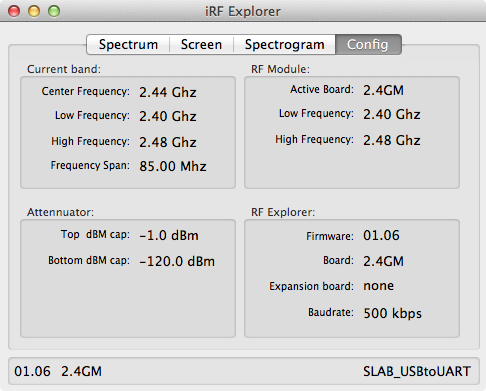Click the Expansion board value none
Screen dimensions: 486x391
(378, 286)
